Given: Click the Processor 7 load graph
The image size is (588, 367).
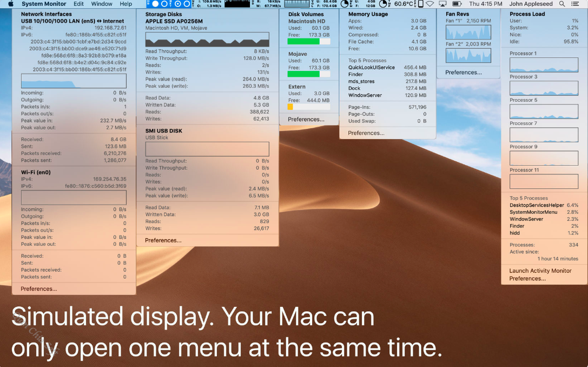Looking at the screenshot, I should point(544,135).
